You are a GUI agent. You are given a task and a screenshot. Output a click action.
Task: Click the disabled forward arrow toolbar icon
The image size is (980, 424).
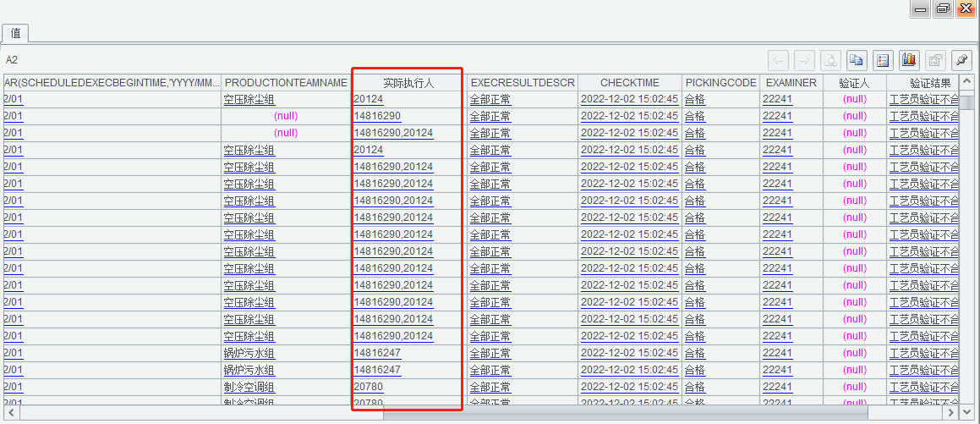(x=804, y=60)
